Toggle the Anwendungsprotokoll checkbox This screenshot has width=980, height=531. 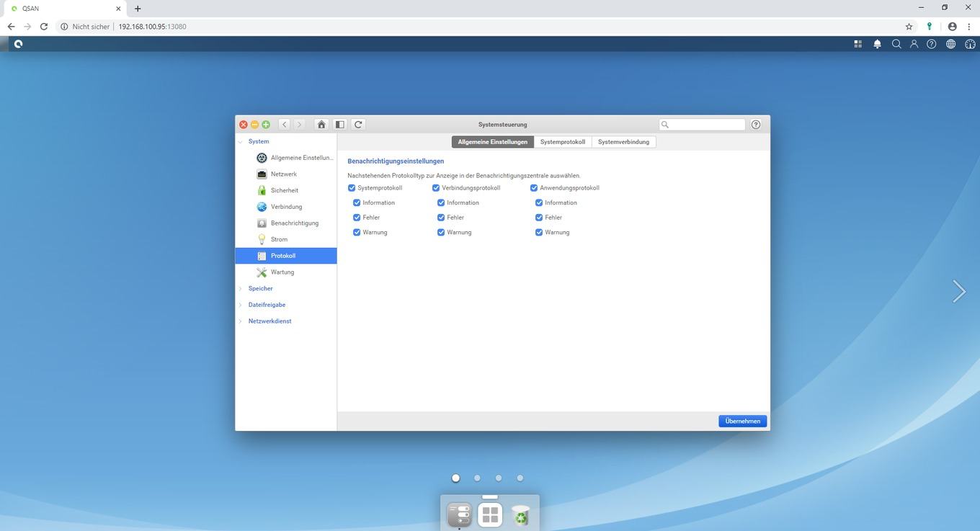(x=534, y=188)
